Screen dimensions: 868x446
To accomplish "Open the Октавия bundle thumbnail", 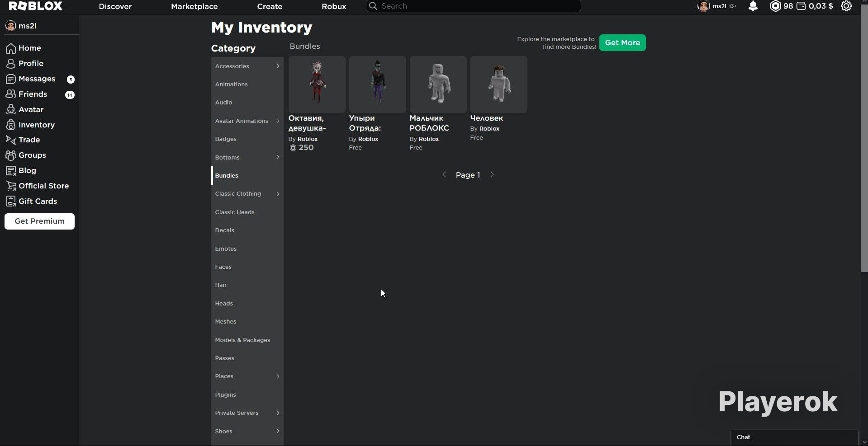I will tap(317, 85).
